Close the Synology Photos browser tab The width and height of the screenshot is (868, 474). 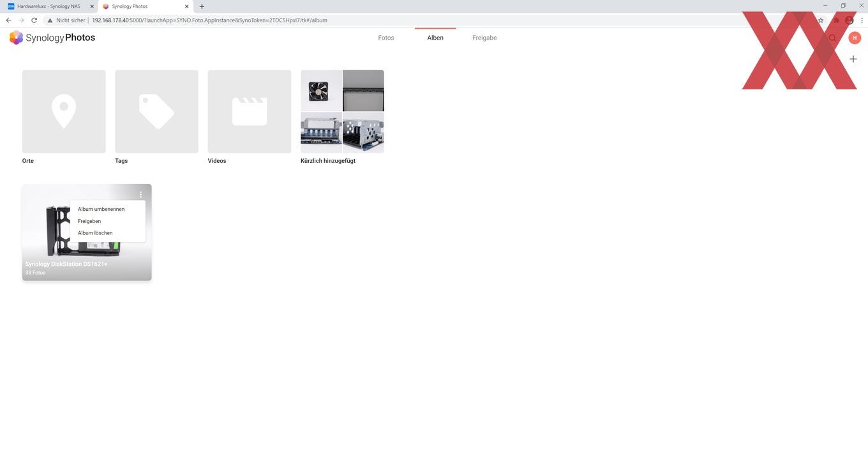pyautogui.click(x=186, y=6)
